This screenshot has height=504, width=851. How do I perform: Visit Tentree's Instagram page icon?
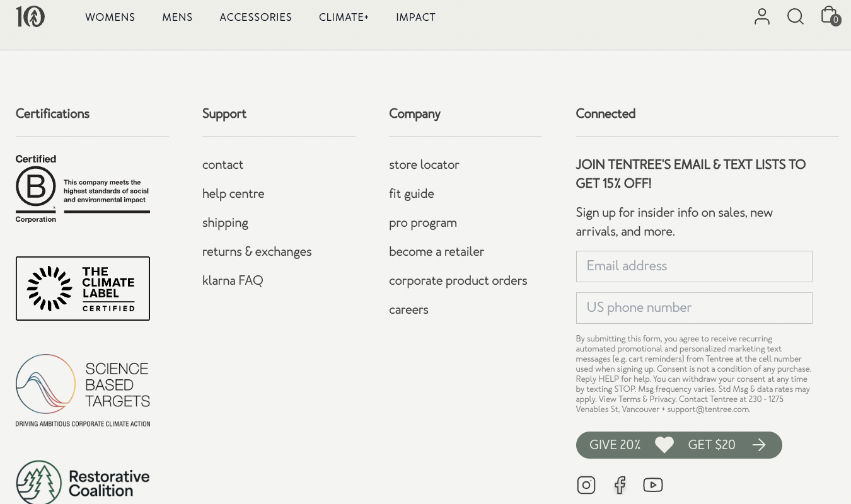[x=586, y=484]
